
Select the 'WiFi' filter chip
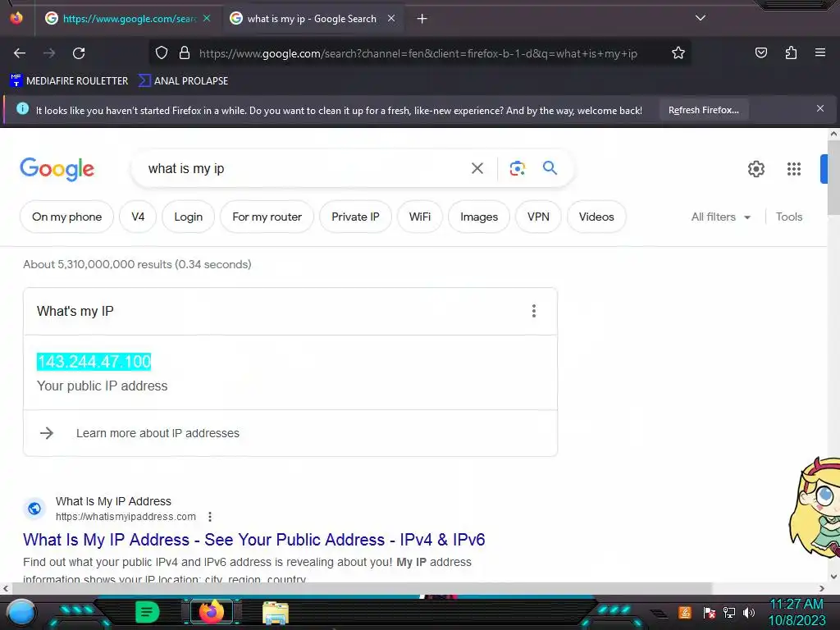pos(420,217)
